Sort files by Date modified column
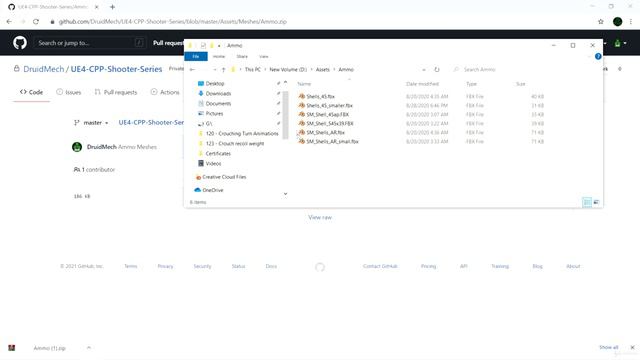 (422, 84)
